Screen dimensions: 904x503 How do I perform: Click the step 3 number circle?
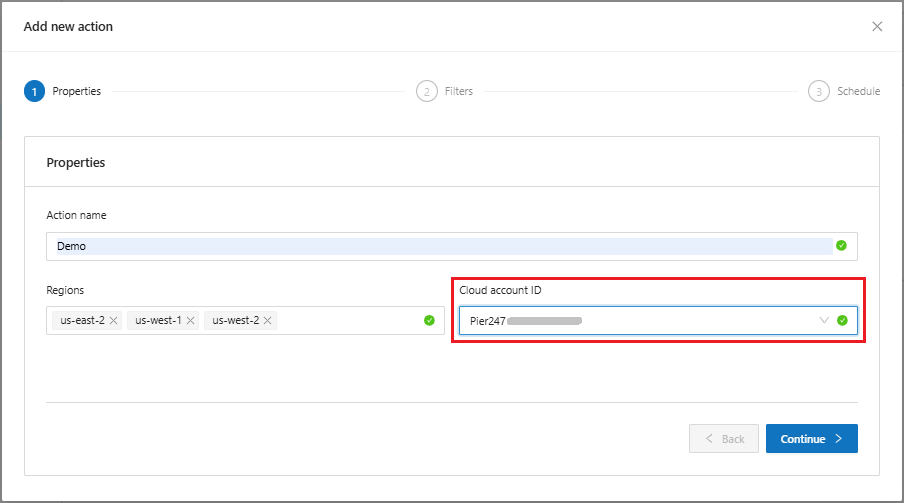819,92
